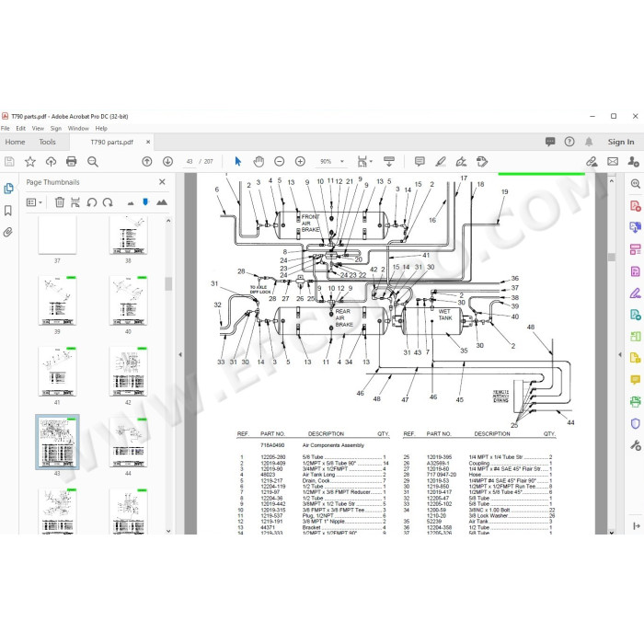Open thumbnail options dropdown menu
The image size is (644, 644).
(x=34, y=202)
